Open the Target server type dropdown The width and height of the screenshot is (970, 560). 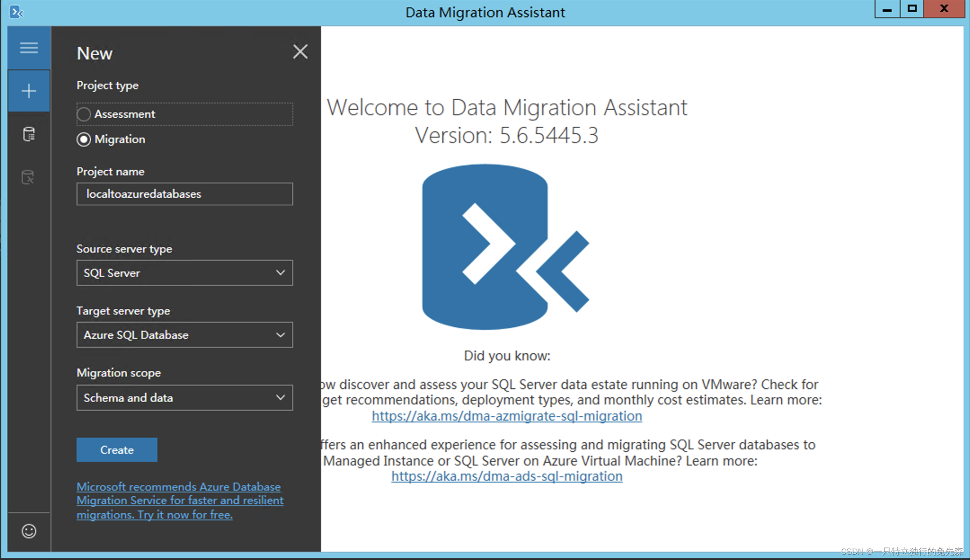pyautogui.click(x=185, y=335)
